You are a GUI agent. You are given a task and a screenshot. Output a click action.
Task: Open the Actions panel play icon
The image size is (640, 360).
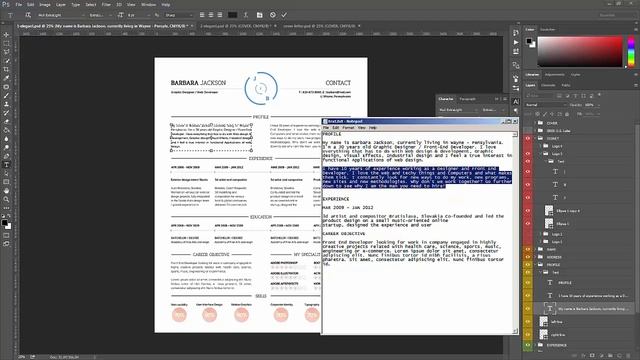click(x=516, y=42)
